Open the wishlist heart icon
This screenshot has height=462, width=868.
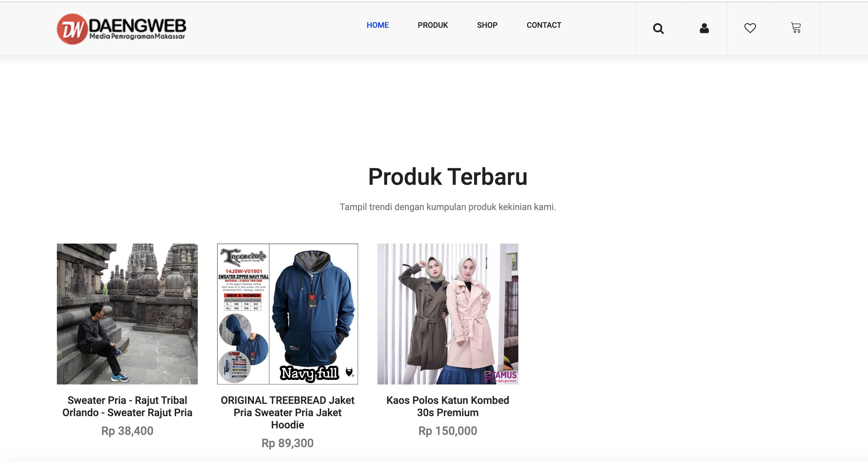(750, 28)
